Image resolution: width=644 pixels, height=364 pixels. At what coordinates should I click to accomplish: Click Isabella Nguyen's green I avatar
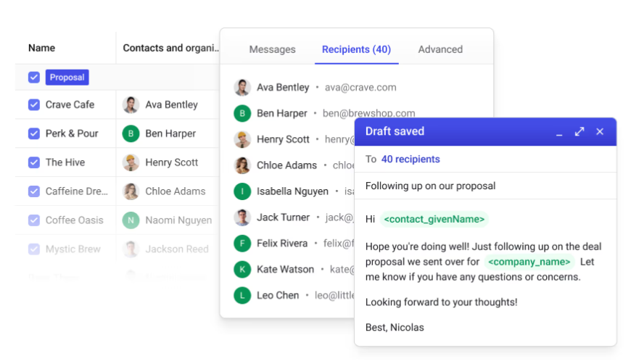pyautogui.click(x=242, y=191)
